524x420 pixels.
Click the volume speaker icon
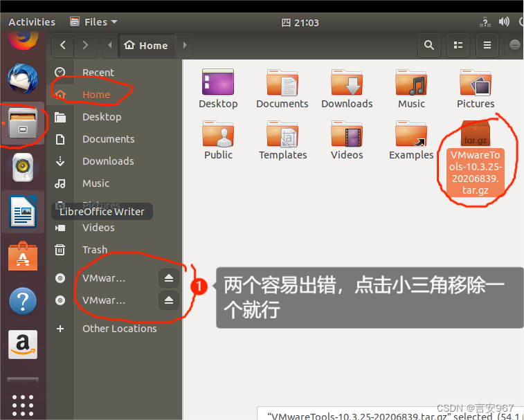click(504, 22)
